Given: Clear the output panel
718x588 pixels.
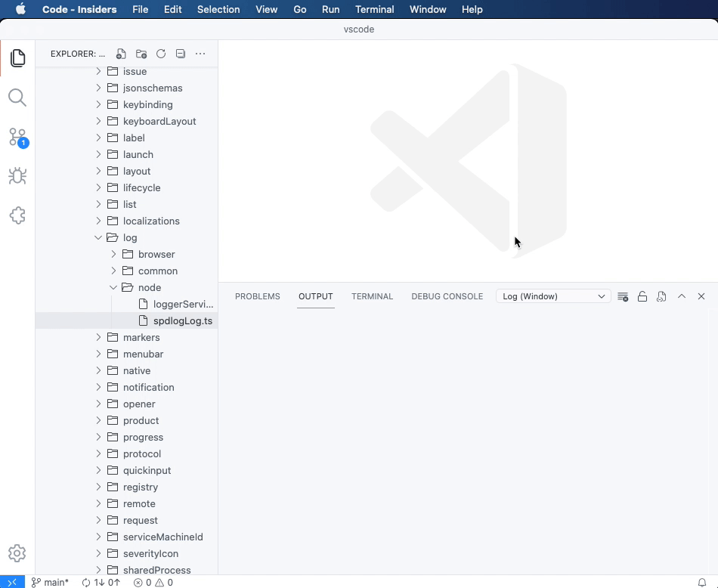Looking at the screenshot, I should 623,297.
